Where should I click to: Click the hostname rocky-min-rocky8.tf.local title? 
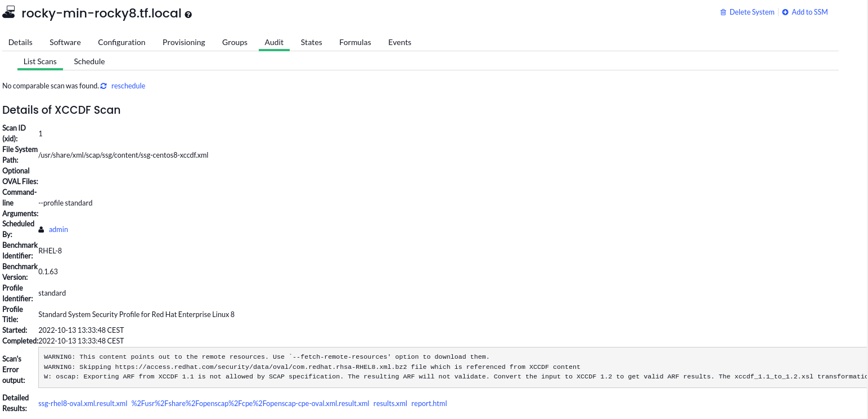101,14
